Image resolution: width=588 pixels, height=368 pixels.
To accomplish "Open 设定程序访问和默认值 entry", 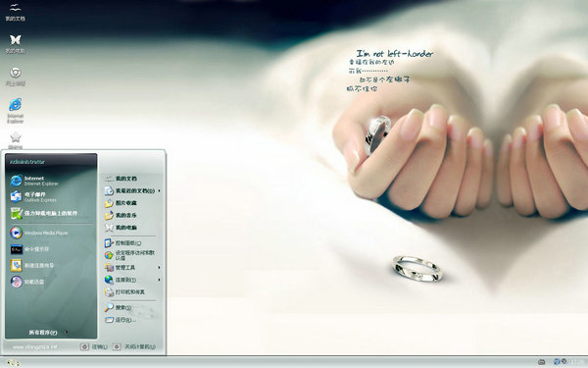I will coord(129,255).
